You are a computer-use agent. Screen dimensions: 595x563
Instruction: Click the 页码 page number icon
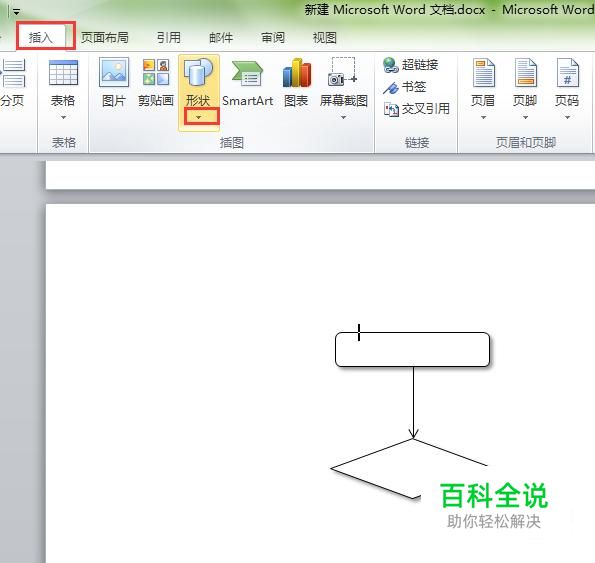point(568,73)
